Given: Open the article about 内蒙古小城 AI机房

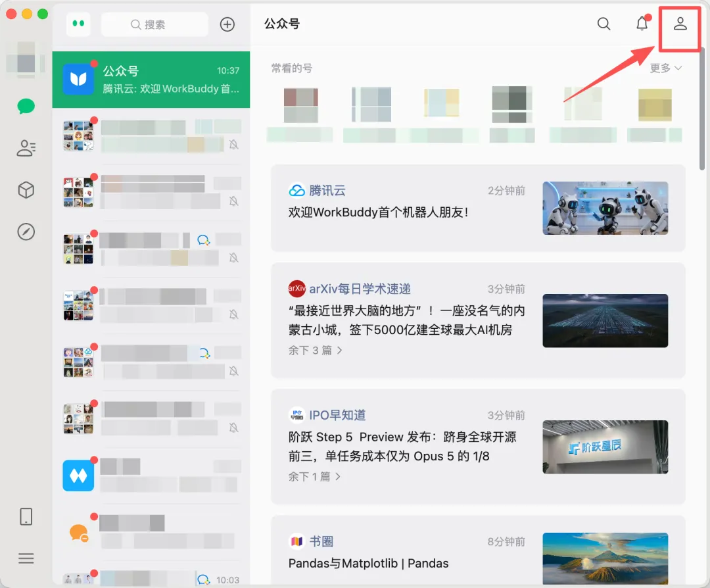Looking at the screenshot, I should (407, 320).
